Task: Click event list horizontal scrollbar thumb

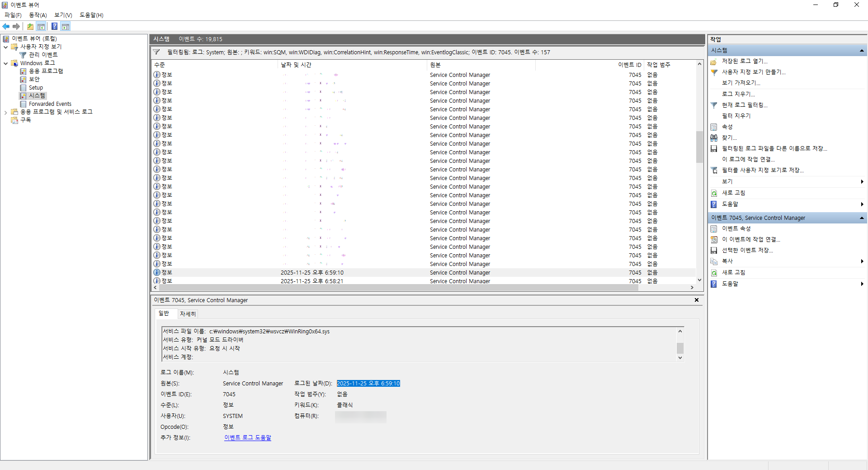Action: point(398,288)
